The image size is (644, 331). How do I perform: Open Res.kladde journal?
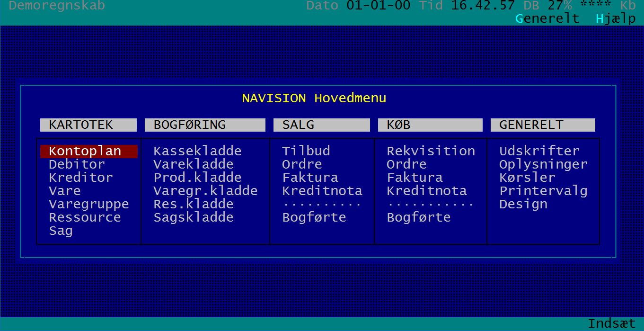pyautogui.click(x=194, y=205)
